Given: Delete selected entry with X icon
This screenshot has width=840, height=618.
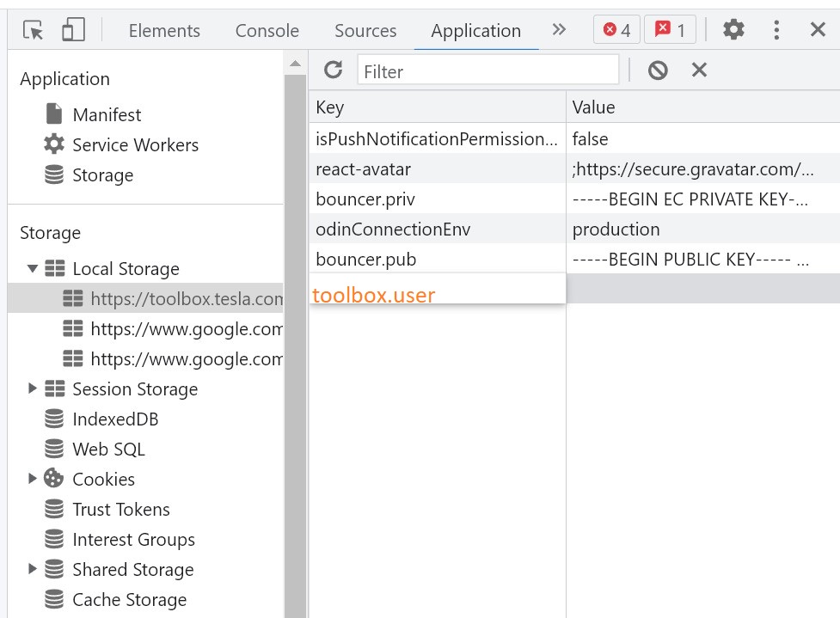Looking at the screenshot, I should [699, 70].
